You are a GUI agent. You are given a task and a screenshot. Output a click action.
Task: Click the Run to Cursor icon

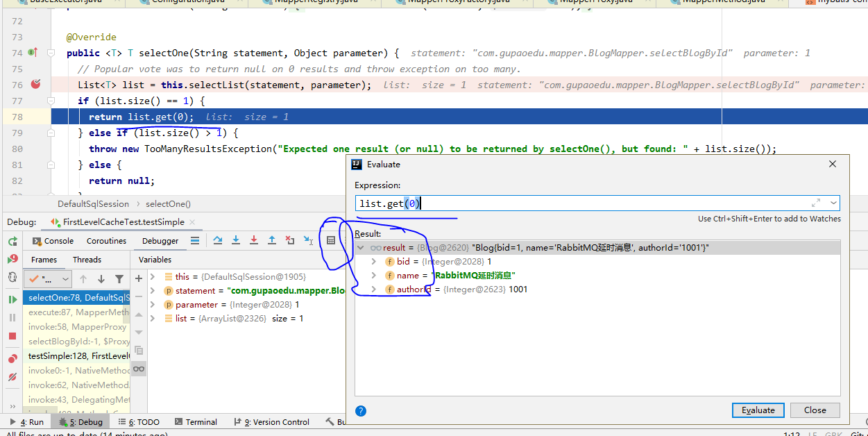click(308, 240)
